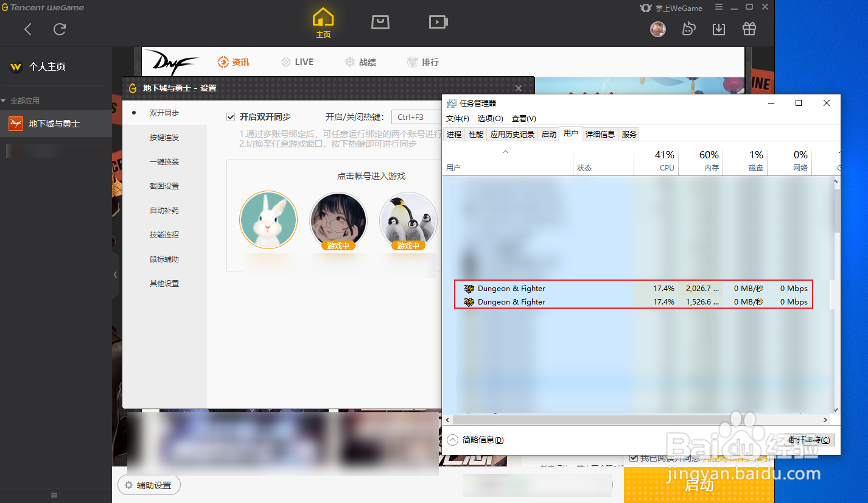
Task: Collapse the 全部应用 section arrow
Action: [4, 101]
